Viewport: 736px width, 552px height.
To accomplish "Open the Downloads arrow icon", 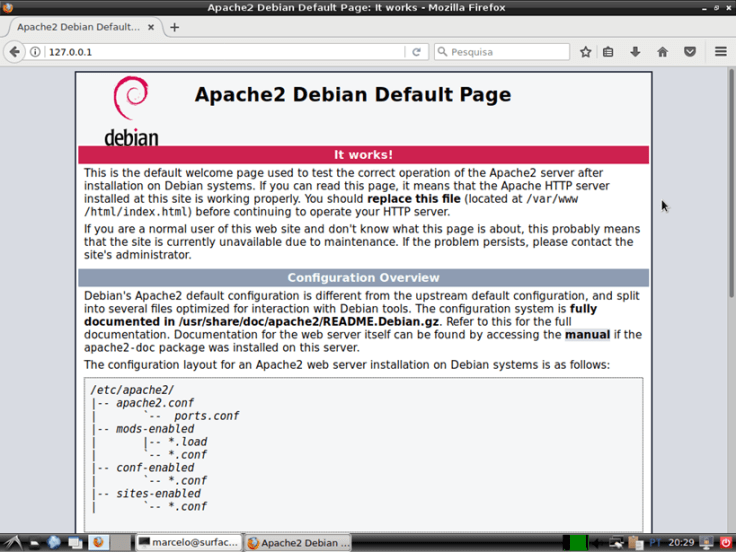I will coord(634,52).
